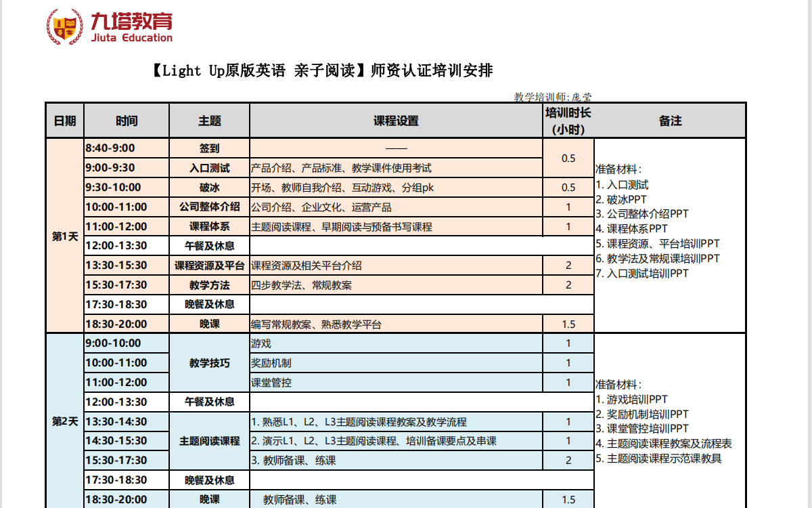Select the document title about Light Up原版英语

coord(319,70)
